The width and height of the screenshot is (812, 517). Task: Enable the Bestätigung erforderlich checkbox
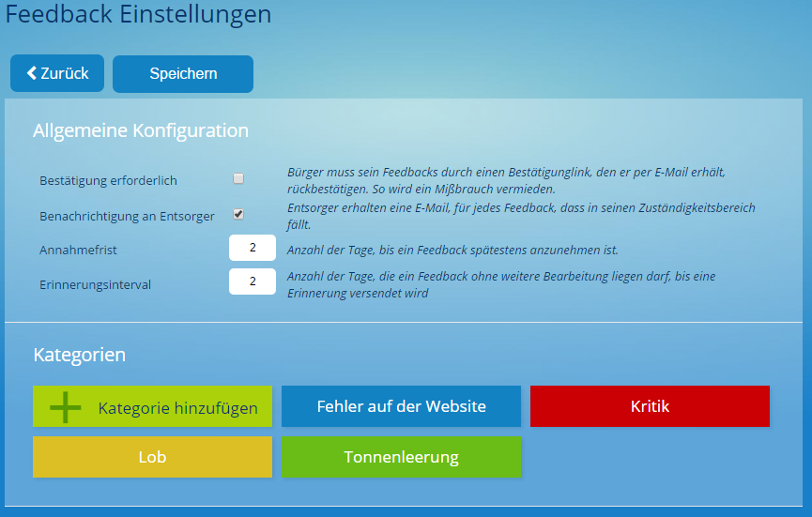tap(238, 178)
